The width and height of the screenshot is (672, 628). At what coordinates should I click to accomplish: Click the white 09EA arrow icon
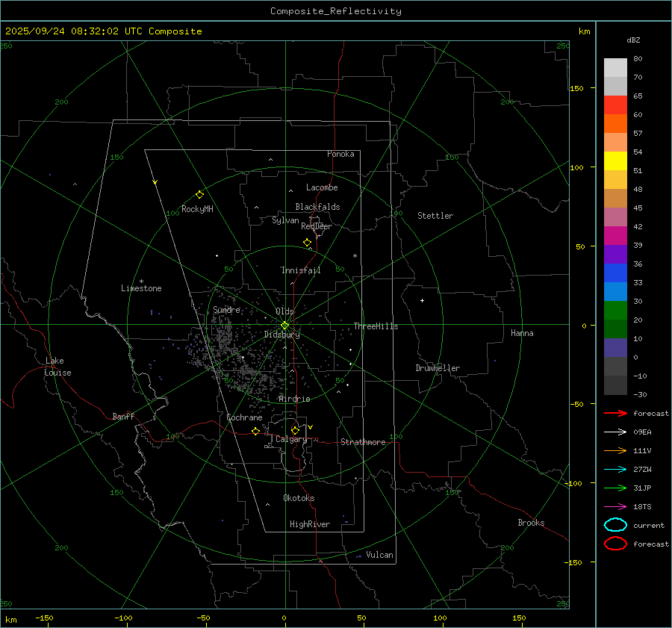(615, 432)
